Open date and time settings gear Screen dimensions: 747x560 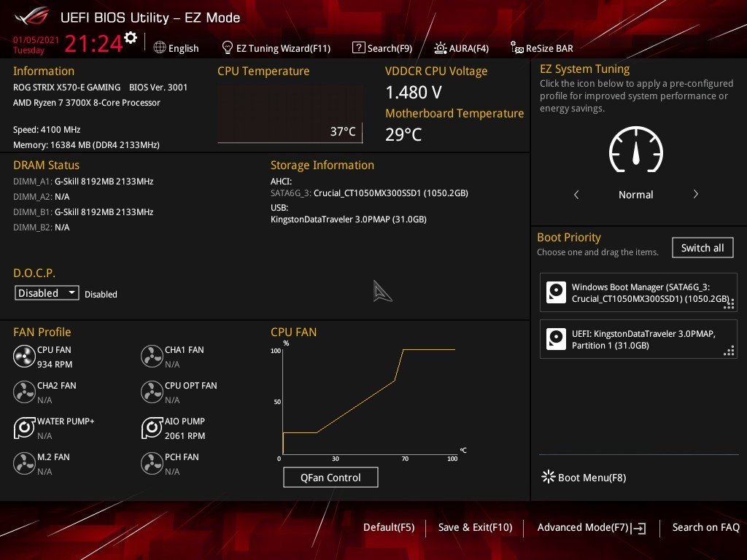click(131, 38)
